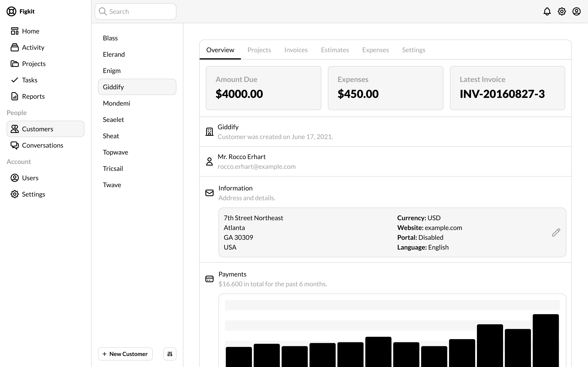The image size is (588, 367).
Task: Click rocco.erhart@example.com email link
Action: tap(257, 167)
